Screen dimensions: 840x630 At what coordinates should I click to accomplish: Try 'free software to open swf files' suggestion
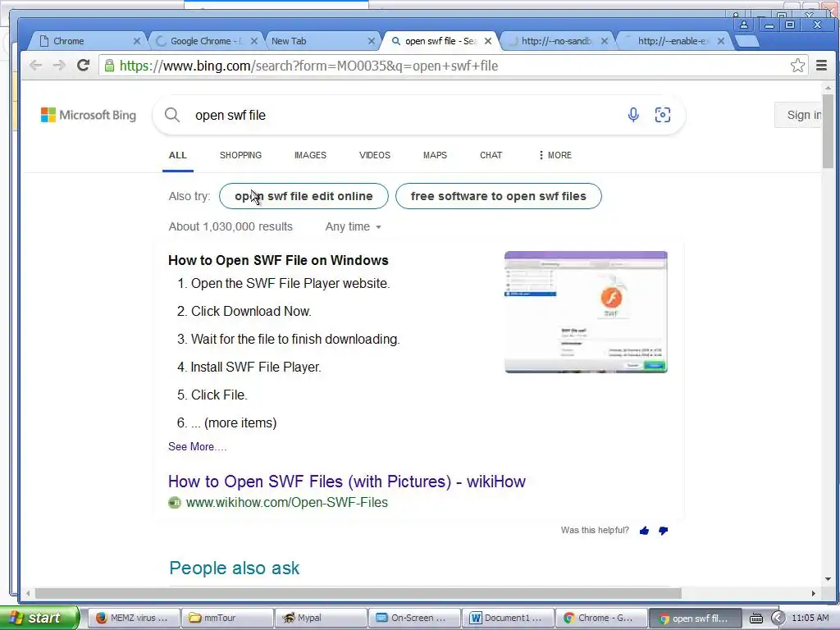pos(498,196)
